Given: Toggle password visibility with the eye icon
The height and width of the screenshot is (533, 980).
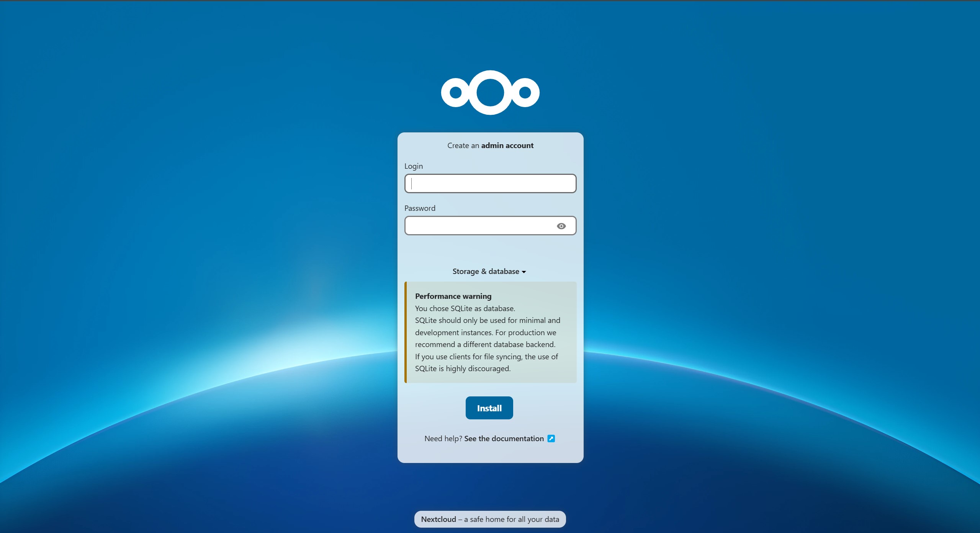Looking at the screenshot, I should coord(561,226).
